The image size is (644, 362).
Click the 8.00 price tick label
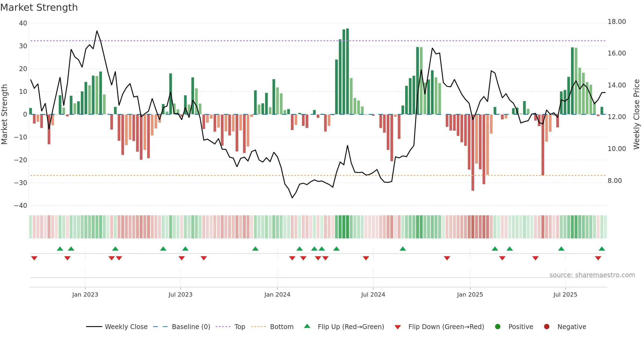(614, 181)
